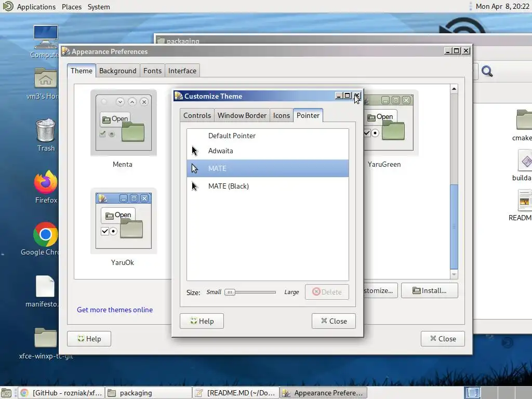Click the clock showing Mon Apr 8

tap(502, 6)
